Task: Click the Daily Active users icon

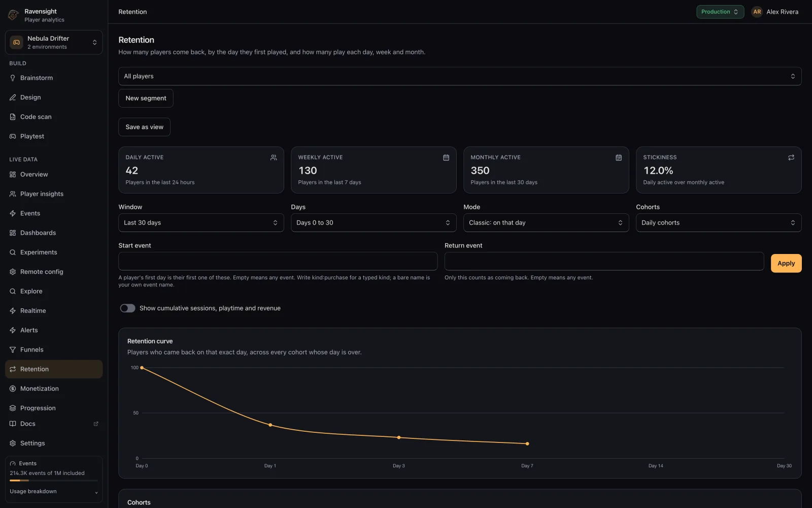Action: [274, 157]
